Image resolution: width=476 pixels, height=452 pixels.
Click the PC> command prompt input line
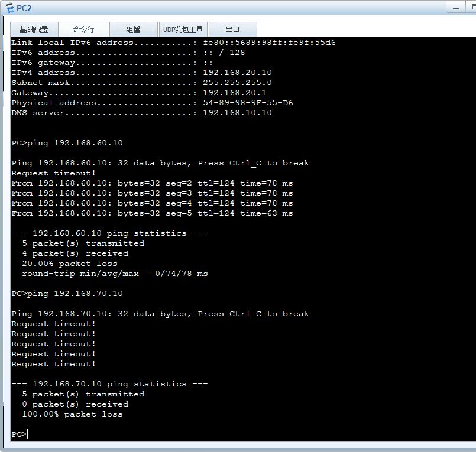click(x=20, y=434)
